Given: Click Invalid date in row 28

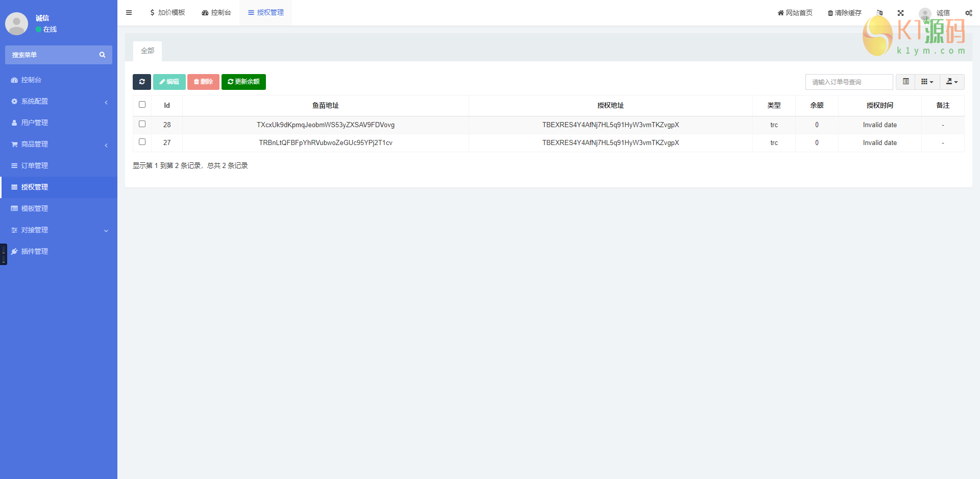Looking at the screenshot, I should click(x=880, y=125).
